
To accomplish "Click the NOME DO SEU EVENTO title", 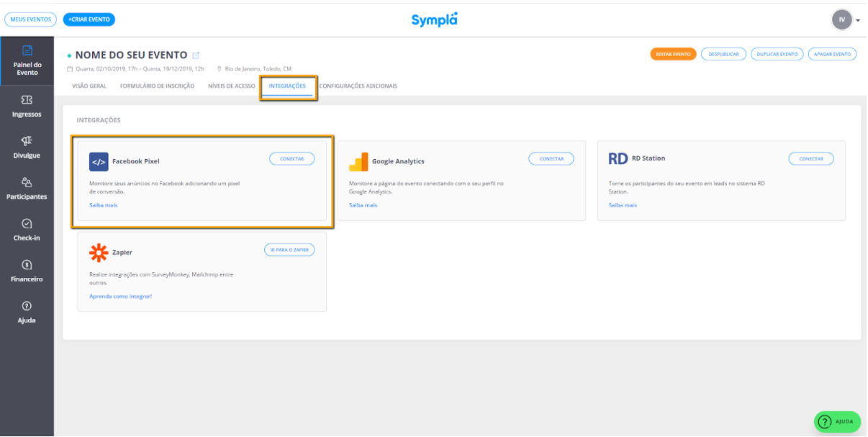I will point(131,55).
